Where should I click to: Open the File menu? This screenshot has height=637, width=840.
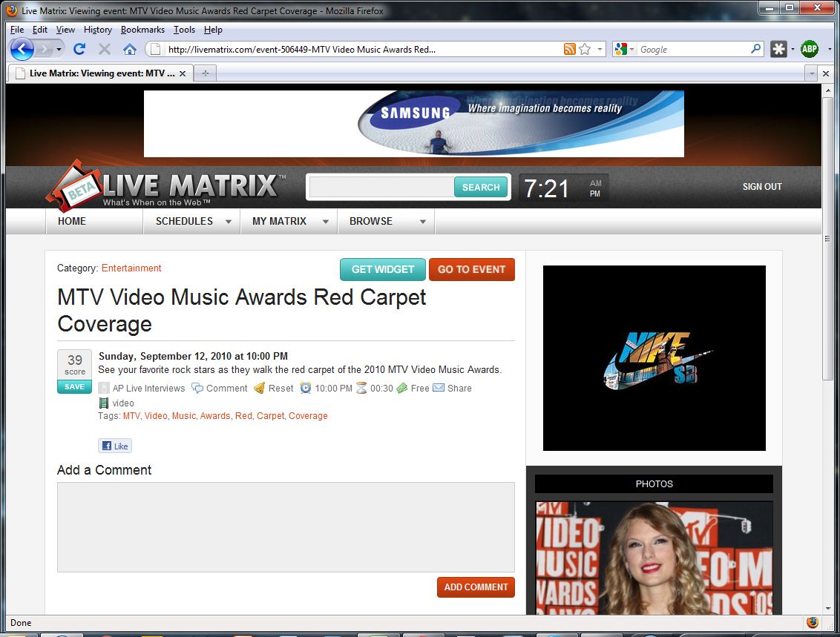pos(16,30)
